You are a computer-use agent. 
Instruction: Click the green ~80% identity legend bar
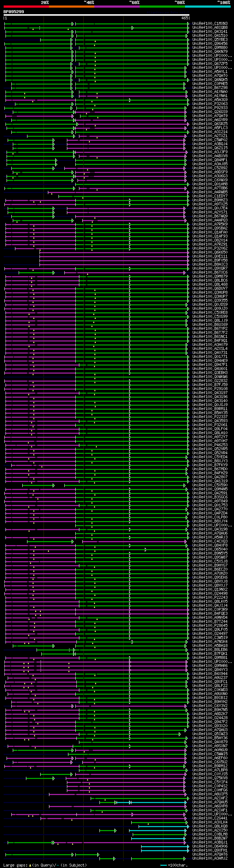click(162, 7)
